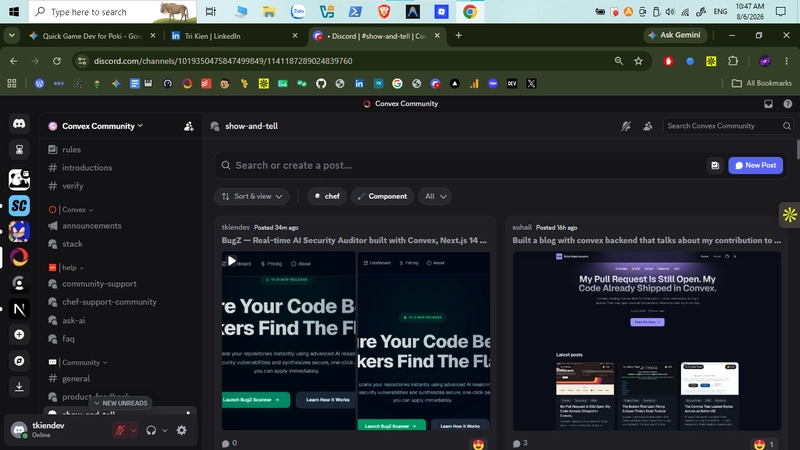Click the Discord address bar URL
800x450 pixels.
click(x=223, y=61)
